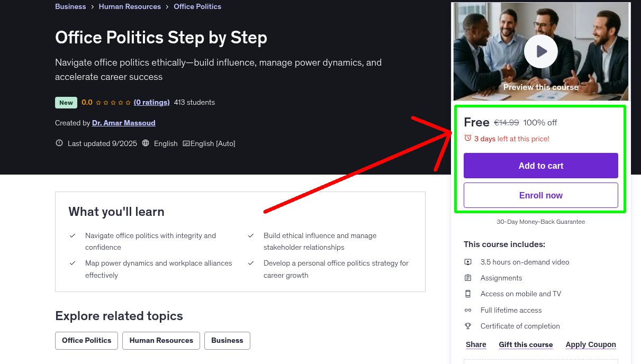
Task: Click the clock icon next to Last updated 9/2025
Action: tap(59, 143)
